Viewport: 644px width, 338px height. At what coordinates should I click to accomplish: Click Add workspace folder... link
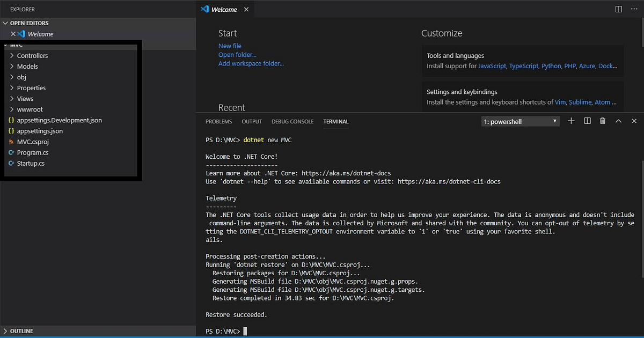click(x=251, y=63)
